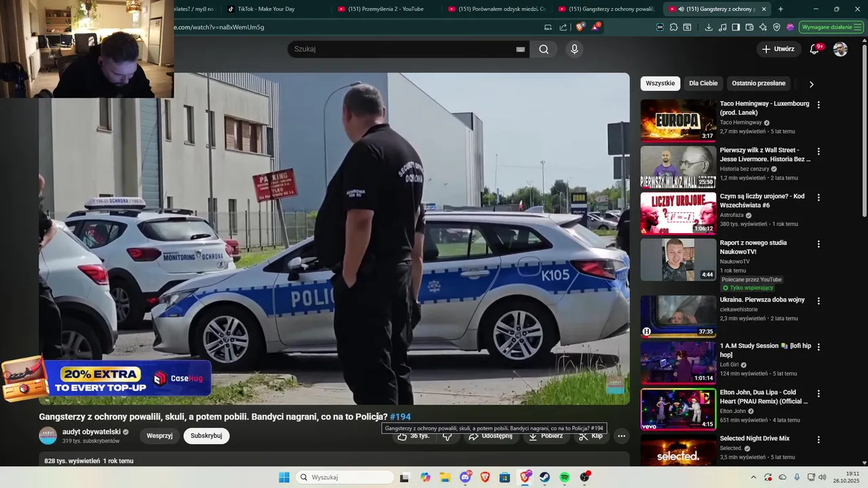Open browser extensions puzzle icon

pyautogui.click(x=673, y=27)
